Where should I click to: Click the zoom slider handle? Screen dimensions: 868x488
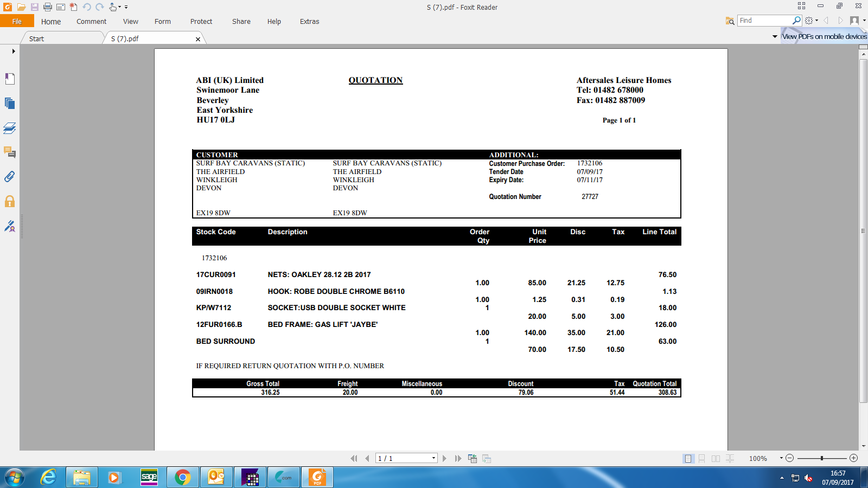click(x=822, y=458)
